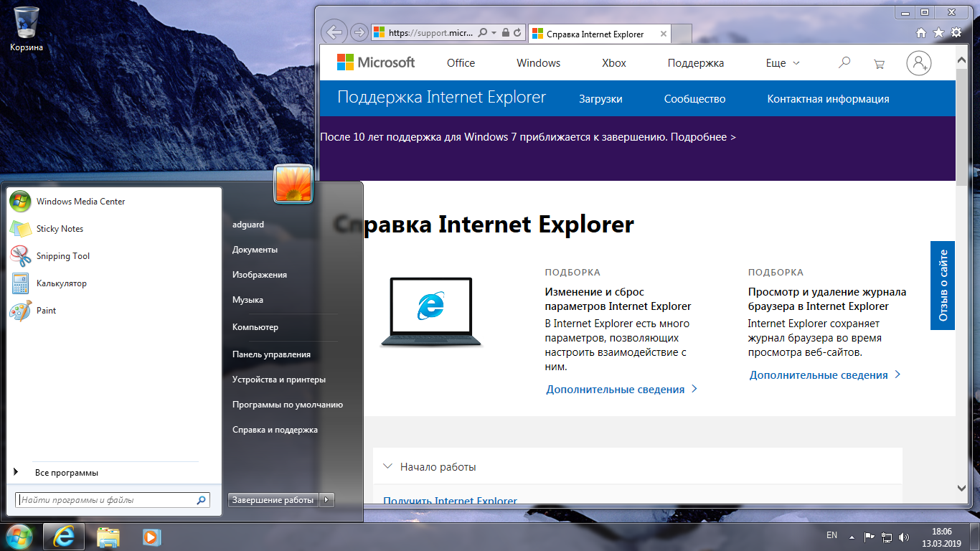Open the Поддержка menu item
This screenshot has height=551, width=980.
pos(696,63)
